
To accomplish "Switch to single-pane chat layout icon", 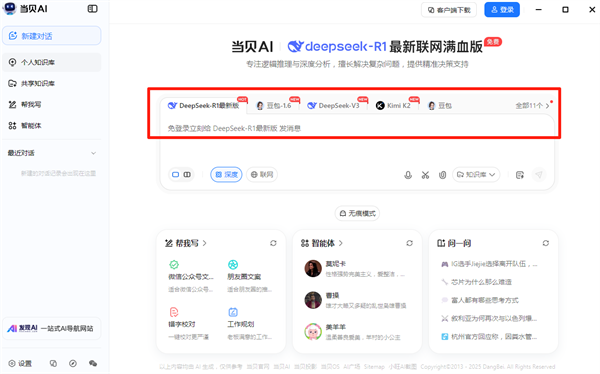I will (176, 175).
